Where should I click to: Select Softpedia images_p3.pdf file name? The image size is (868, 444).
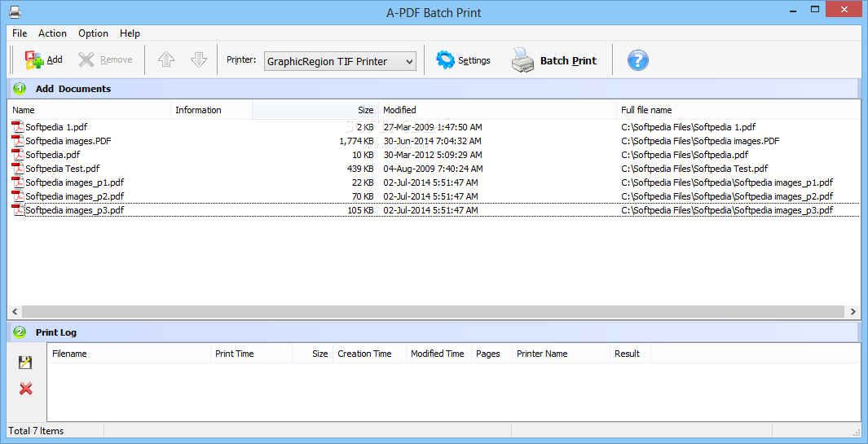pos(75,210)
